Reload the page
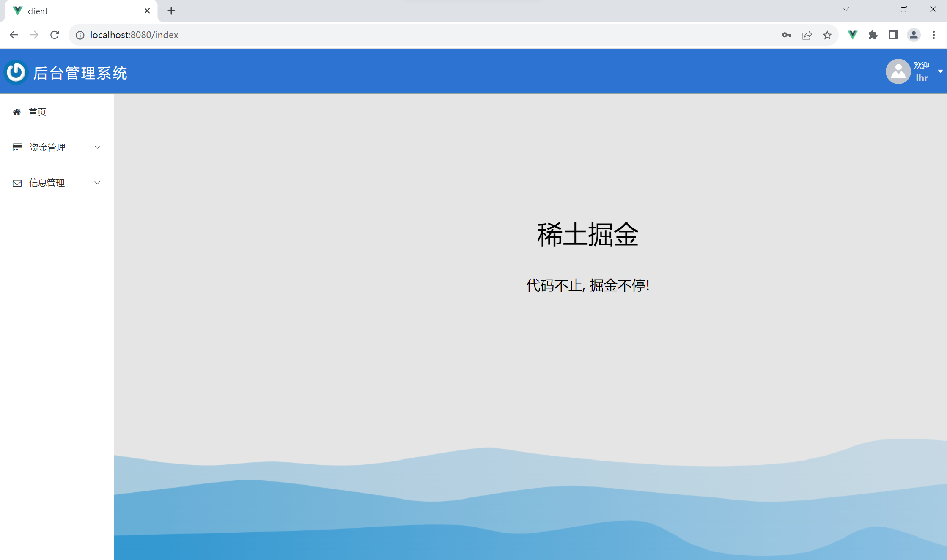Image resolution: width=947 pixels, height=560 pixels. [x=55, y=35]
